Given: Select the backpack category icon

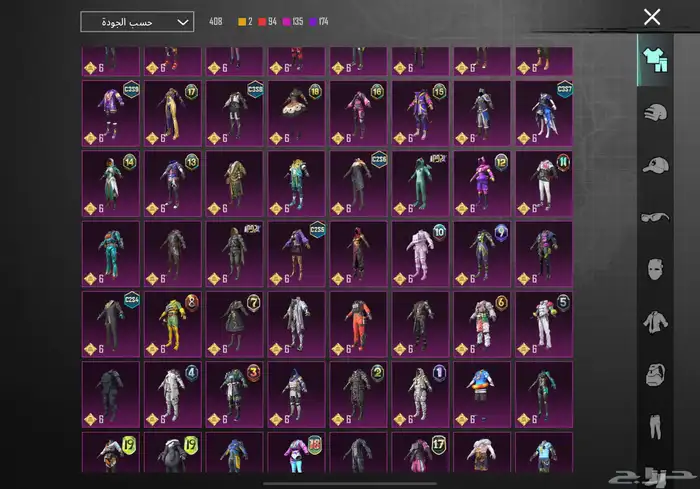Looking at the screenshot, I should 655,374.
